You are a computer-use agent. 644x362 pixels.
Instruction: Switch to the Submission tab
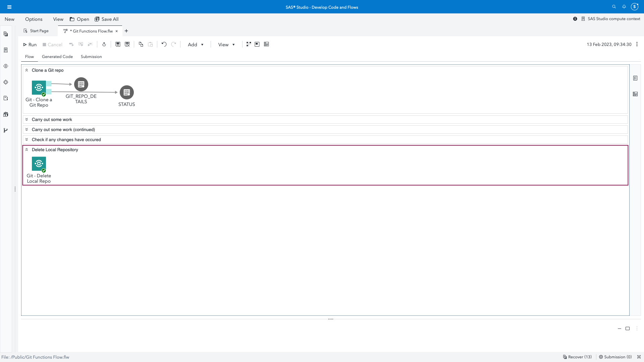[x=91, y=56]
